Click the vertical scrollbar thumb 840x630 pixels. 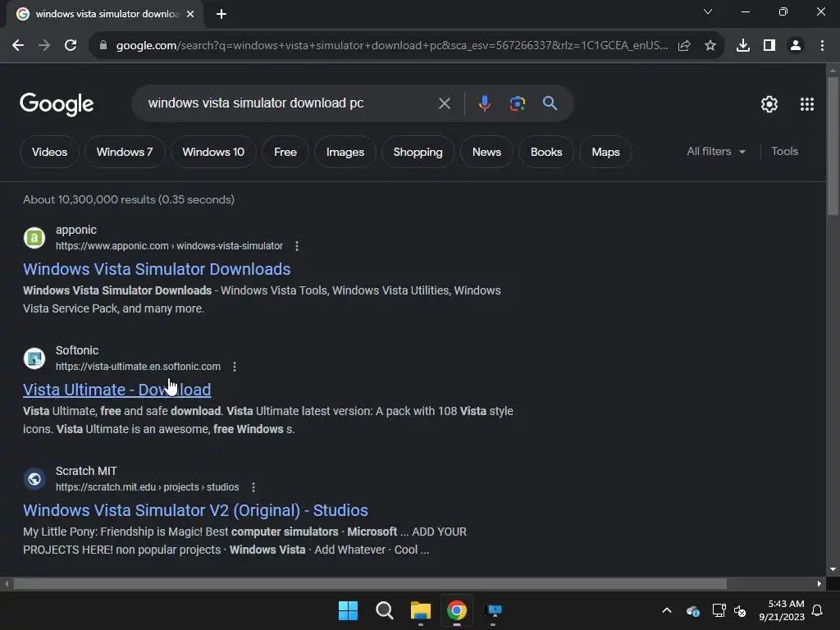(833, 146)
